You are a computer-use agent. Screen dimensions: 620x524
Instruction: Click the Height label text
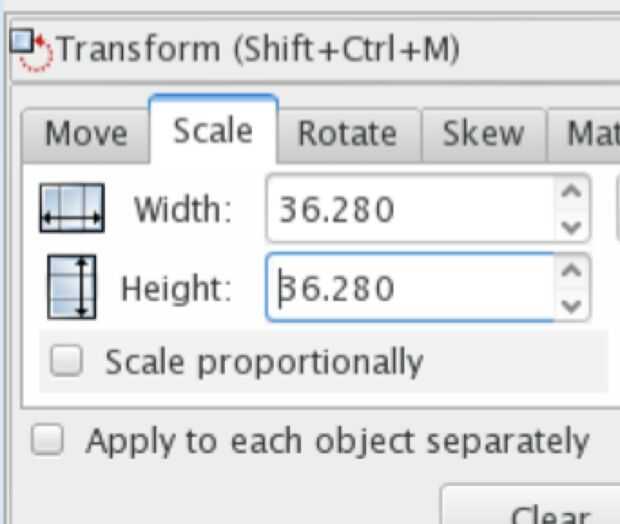(175, 289)
